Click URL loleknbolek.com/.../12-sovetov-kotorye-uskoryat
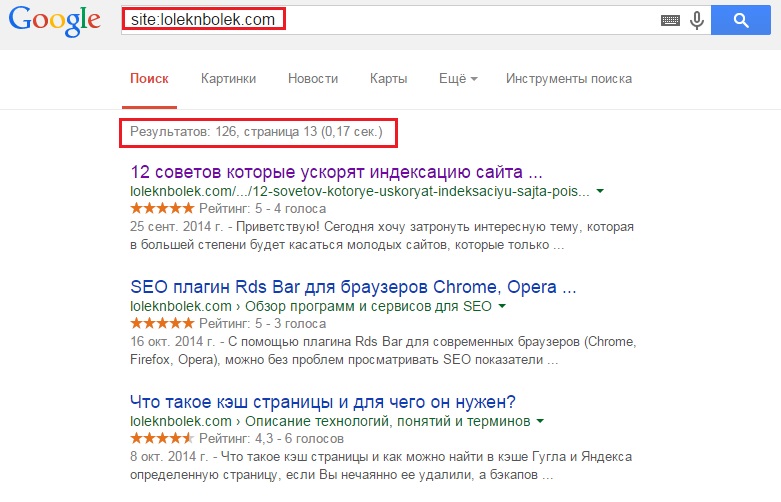 click(360, 191)
